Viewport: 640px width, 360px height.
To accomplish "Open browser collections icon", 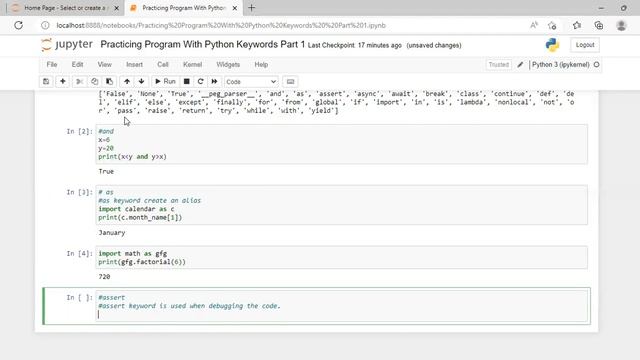I will tap(598, 25).
